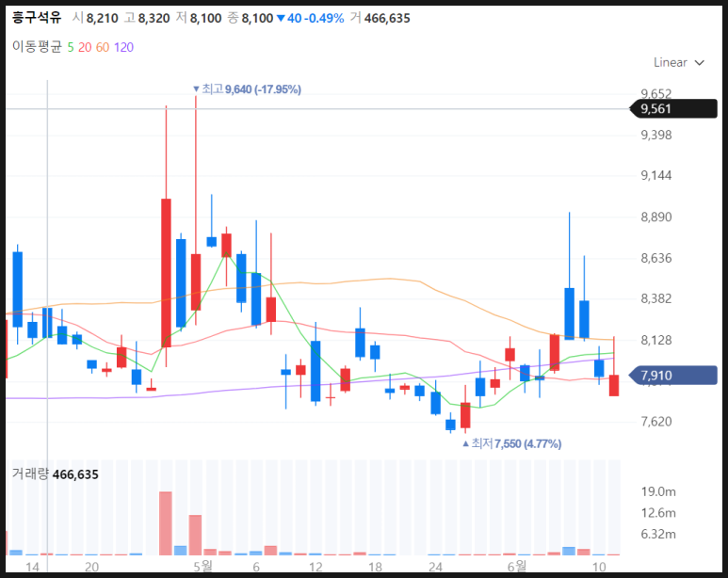This screenshot has height=578, width=728.
Task: Toggle the 5-day moving average
Action: (x=71, y=47)
